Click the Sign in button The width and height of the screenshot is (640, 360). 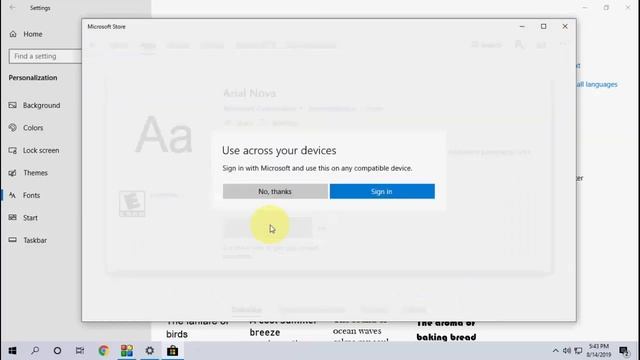[382, 191]
